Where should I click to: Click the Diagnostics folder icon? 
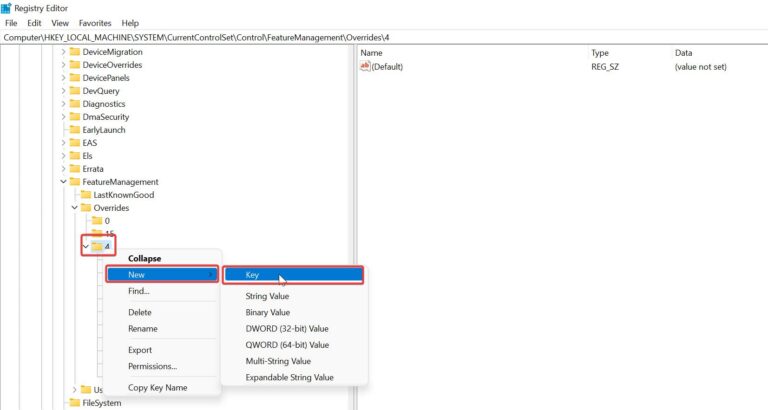click(x=74, y=104)
